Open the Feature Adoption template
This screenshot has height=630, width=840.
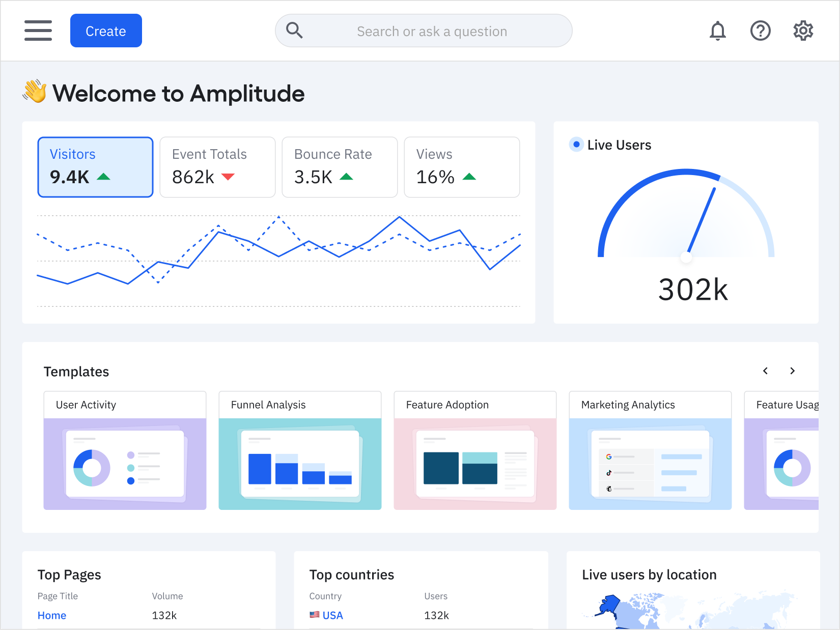(x=475, y=450)
